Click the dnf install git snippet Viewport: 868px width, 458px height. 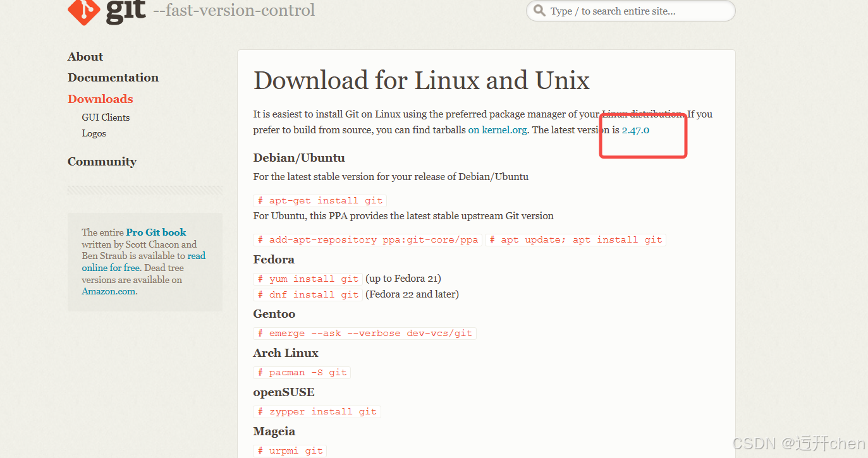tap(307, 294)
